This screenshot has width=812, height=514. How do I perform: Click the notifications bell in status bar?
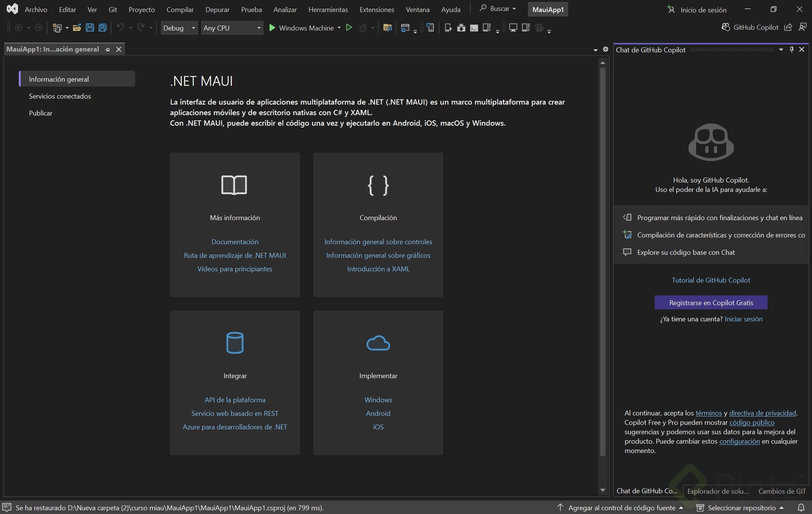tap(801, 508)
